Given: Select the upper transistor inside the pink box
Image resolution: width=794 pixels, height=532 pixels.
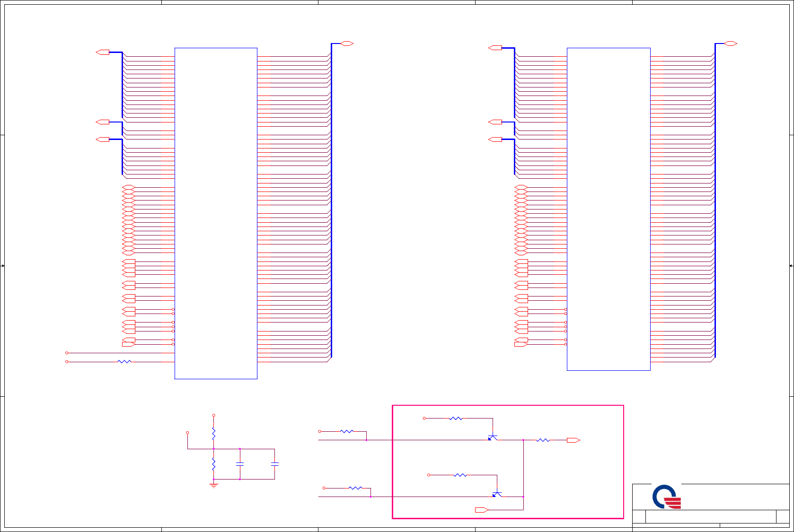Looking at the screenshot, I should pyautogui.click(x=493, y=437).
